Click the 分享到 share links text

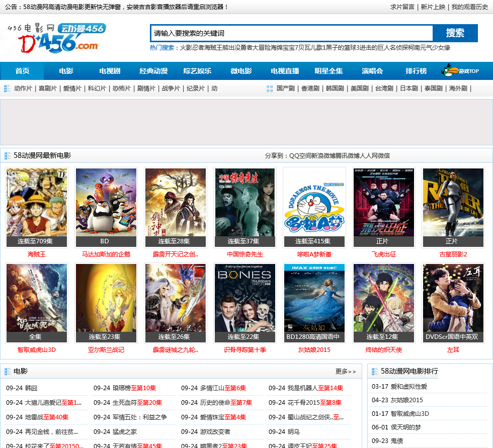point(327,156)
